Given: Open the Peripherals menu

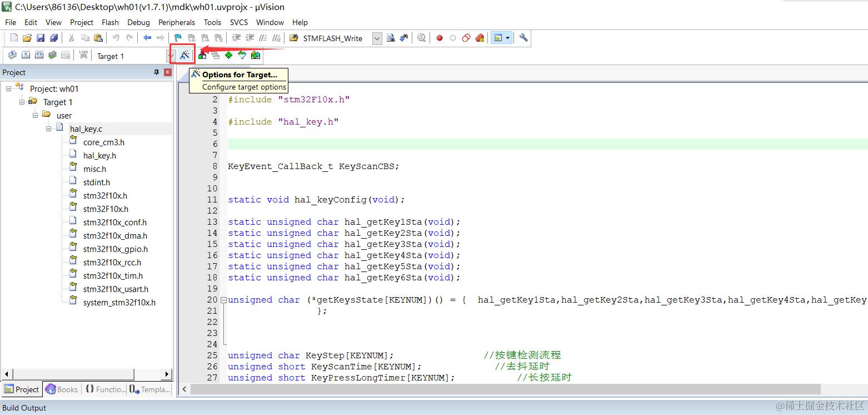Looking at the screenshot, I should tap(177, 22).
